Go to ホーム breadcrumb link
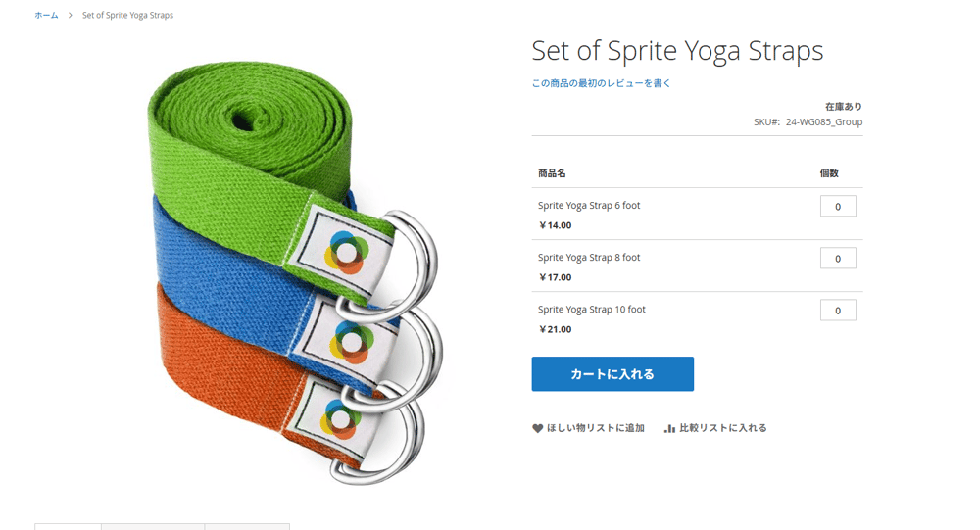This screenshot has height=530, width=980. (x=46, y=15)
